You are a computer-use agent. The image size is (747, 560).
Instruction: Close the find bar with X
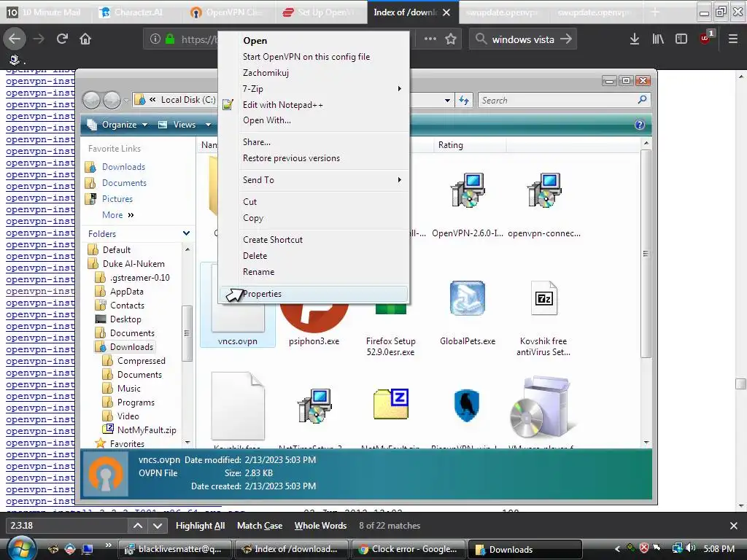coord(734,526)
